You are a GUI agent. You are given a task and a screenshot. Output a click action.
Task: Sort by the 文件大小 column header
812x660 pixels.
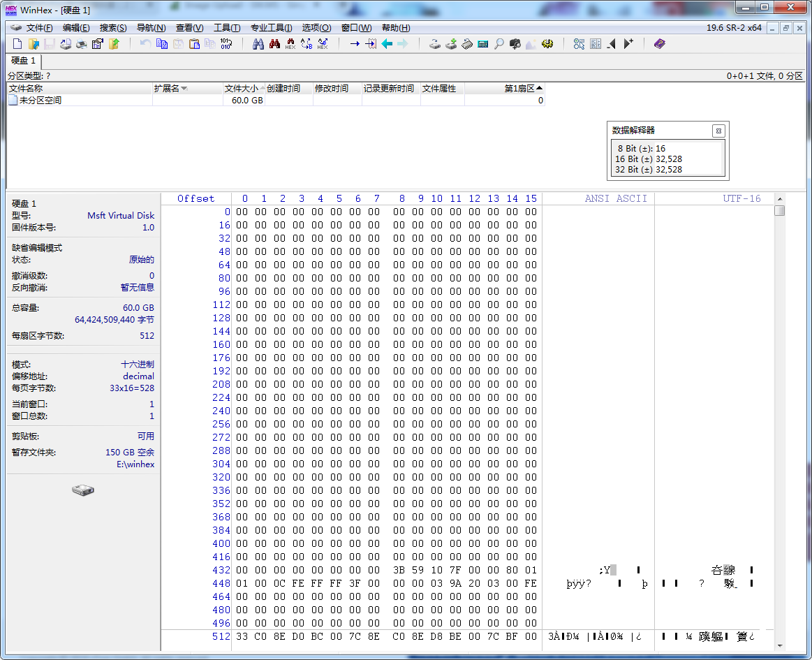click(244, 89)
